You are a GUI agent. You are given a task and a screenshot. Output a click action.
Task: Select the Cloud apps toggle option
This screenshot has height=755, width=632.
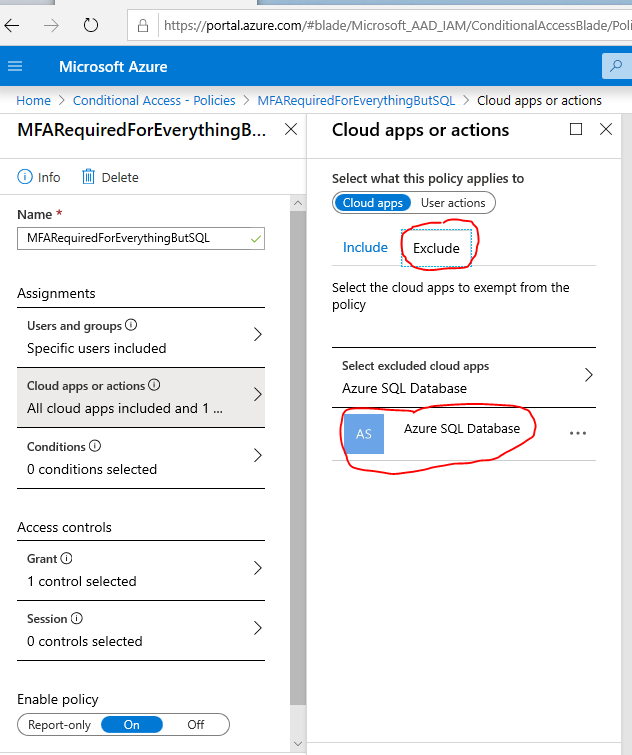click(x=373, y=203)
